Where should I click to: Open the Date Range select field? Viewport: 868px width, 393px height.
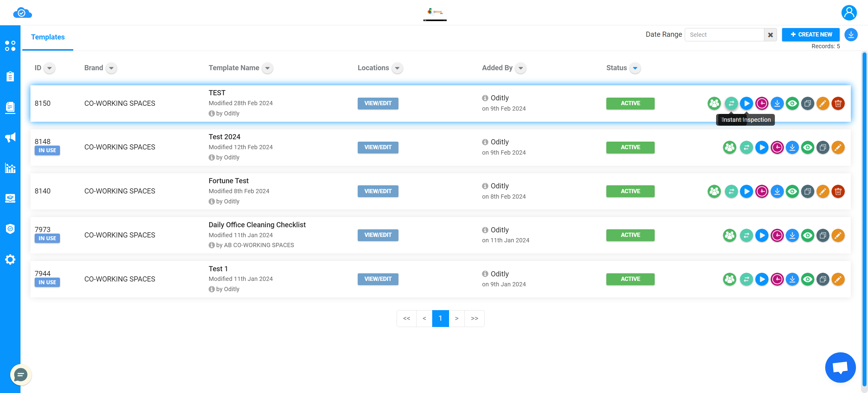(724, 35)
